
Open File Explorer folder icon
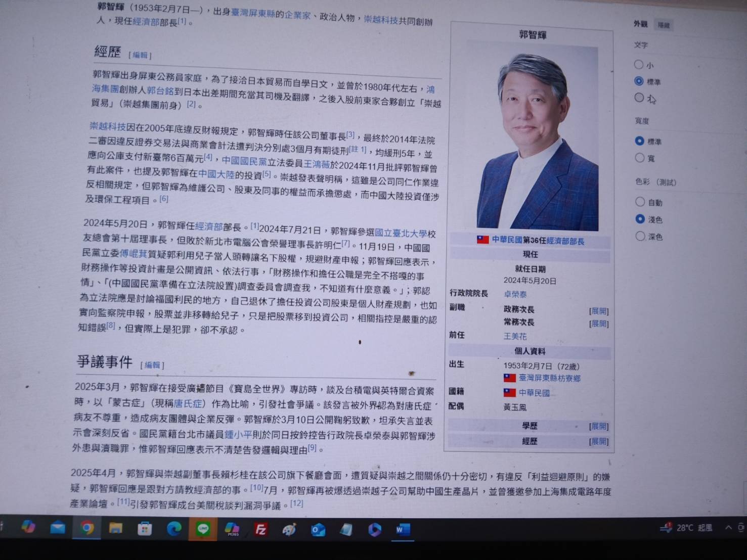point(116,529)
